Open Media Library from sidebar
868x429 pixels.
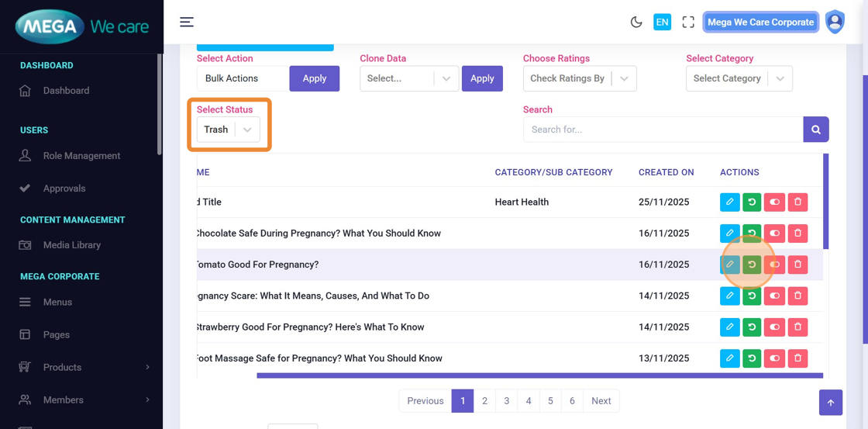71,245
